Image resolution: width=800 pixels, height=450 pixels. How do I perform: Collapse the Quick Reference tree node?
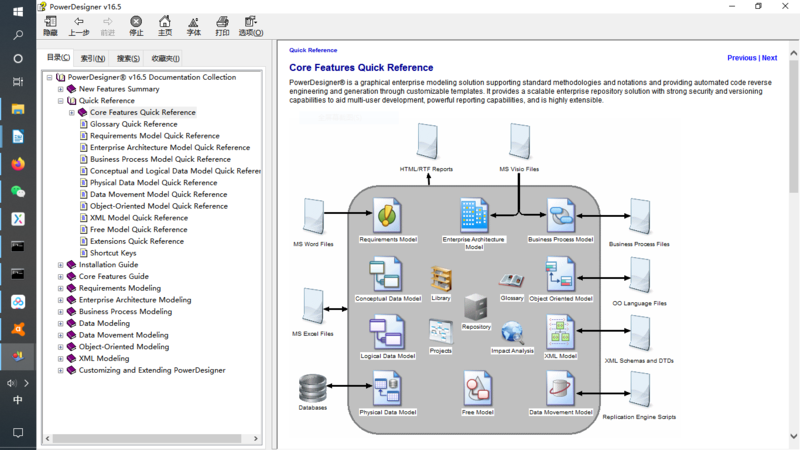pos(60,101)
